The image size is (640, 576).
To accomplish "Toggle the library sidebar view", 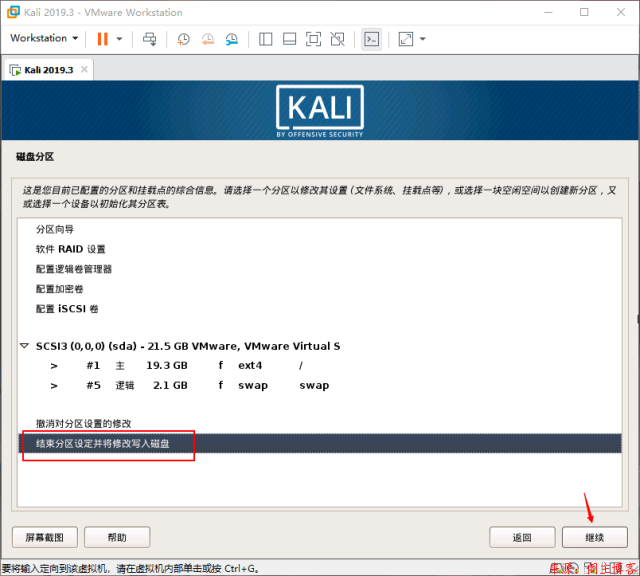I will pyautogui.click(x=266, y=39).
